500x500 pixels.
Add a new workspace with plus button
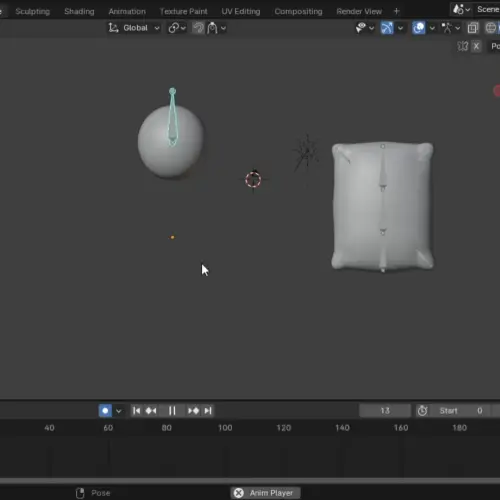(x=396, y=11)
